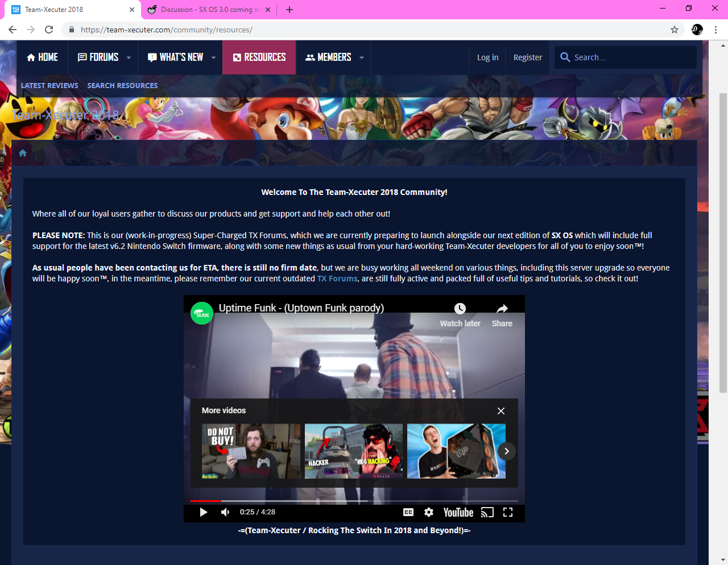This screenshot has width=728, height=565.
Task: Go to the Home page
Action: [x=43, y=57]
